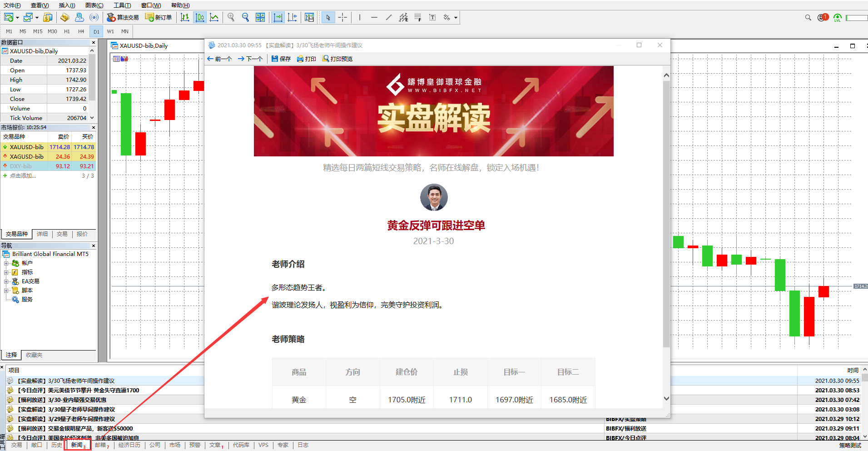868x451 pixels.
Task: Select the text label tool
Action: click(432, 17)
